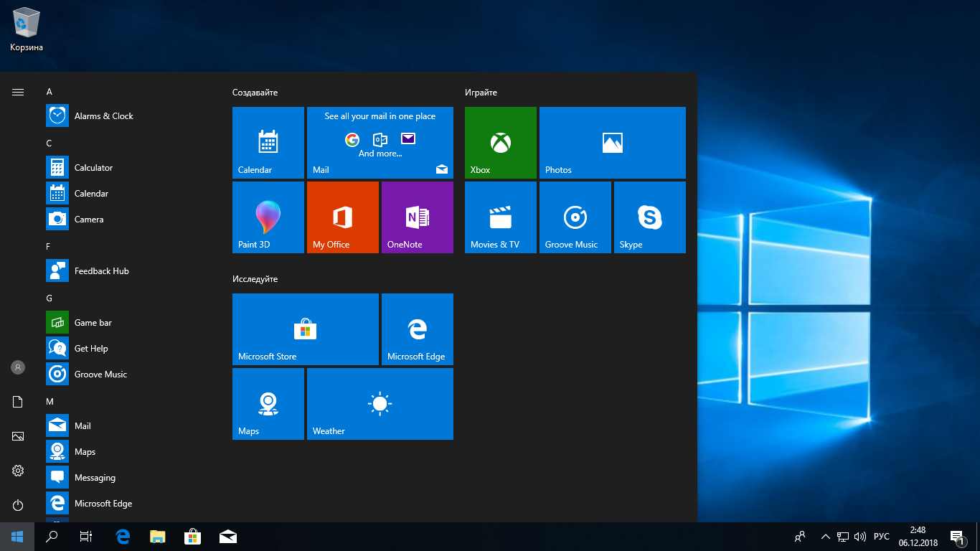Launch the Skype tile

tap(650, 217)
